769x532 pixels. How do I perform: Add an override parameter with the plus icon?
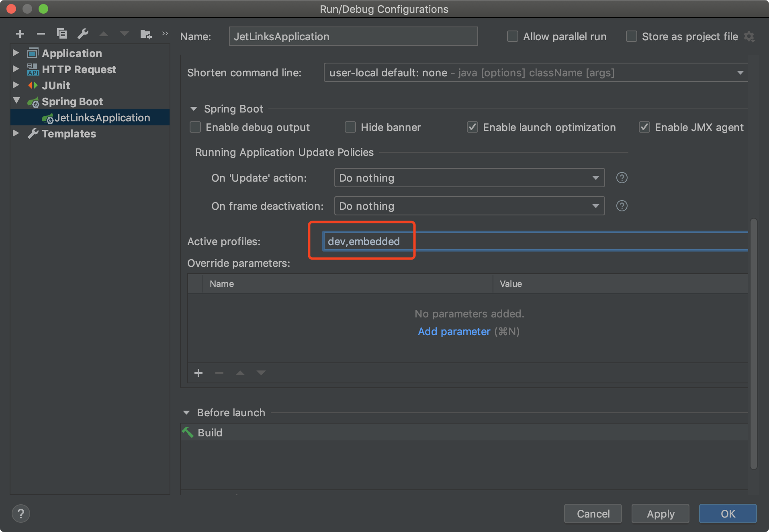coord(198,373)
